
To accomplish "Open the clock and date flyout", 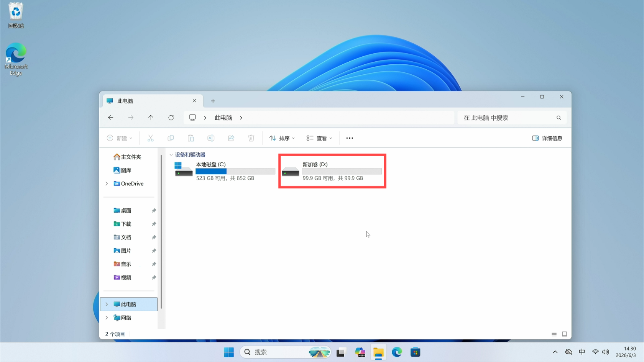I will (x=626, y=352).
